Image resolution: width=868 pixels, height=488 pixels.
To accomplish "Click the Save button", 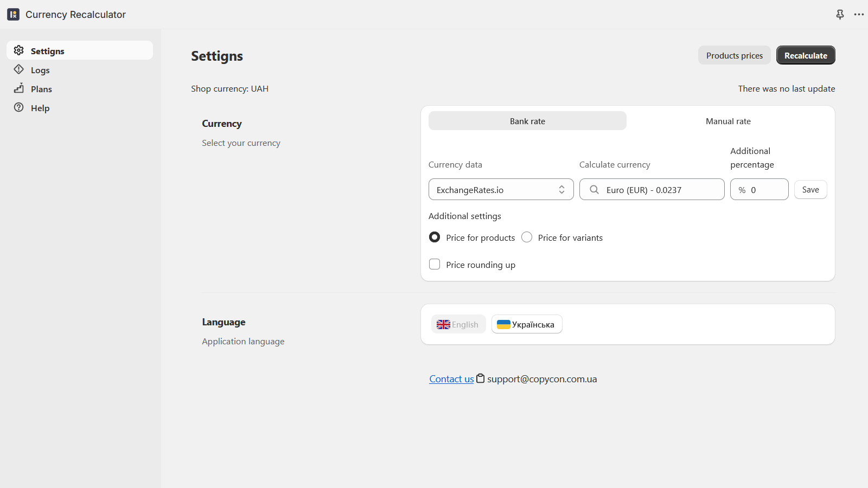I will click(x=810, y=189).
